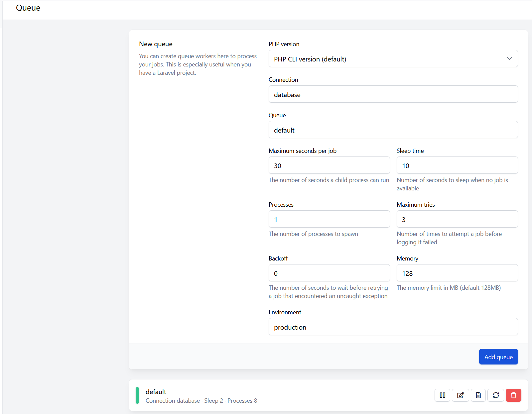Select the Backoff input field
The height and width of the screenshot is (414, 532).
point(329,273)
